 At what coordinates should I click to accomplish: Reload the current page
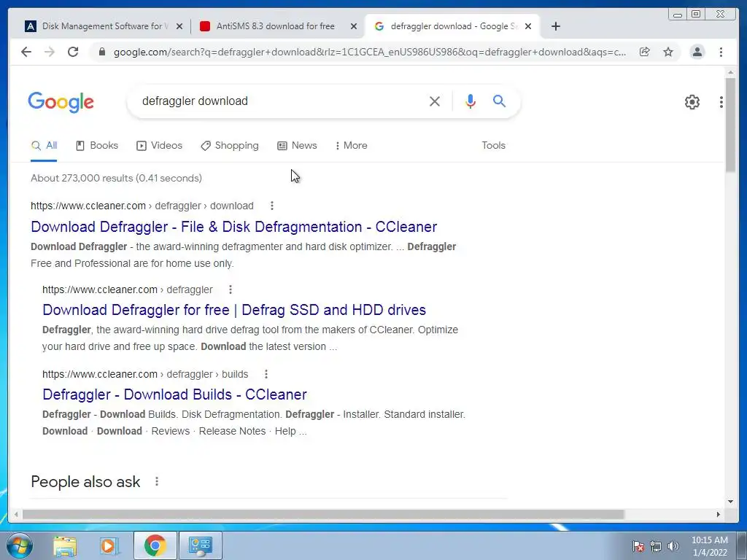[73, 52]
